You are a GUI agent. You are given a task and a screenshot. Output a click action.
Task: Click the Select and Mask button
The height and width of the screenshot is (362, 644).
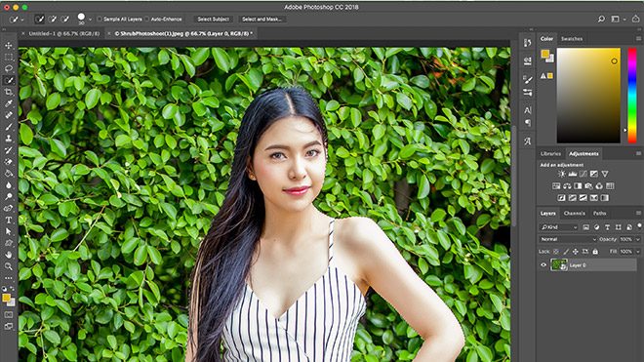pos(262,19)
